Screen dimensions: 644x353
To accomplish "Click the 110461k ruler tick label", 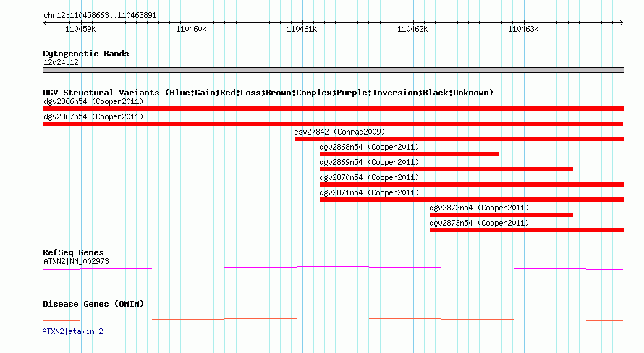I will click(302, 29).
